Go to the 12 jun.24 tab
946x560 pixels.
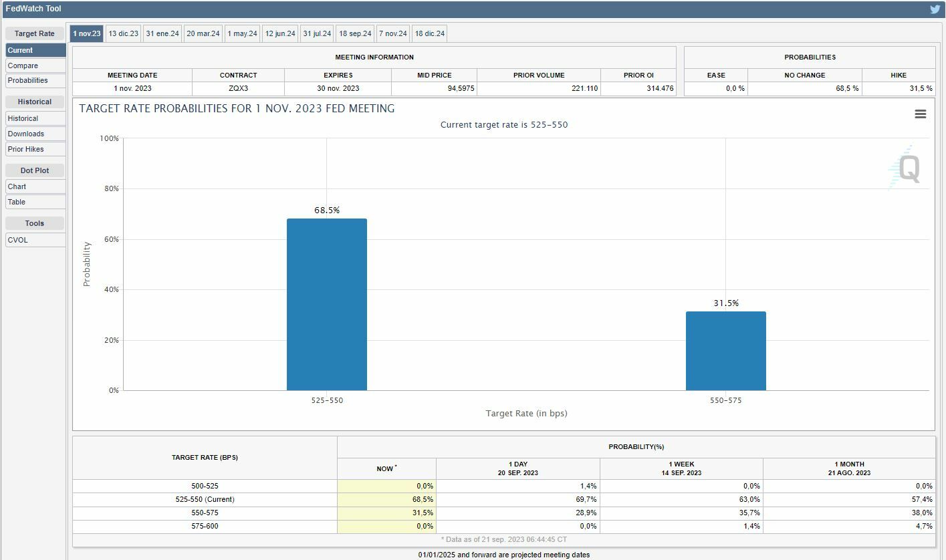click(x=280, y=33)
